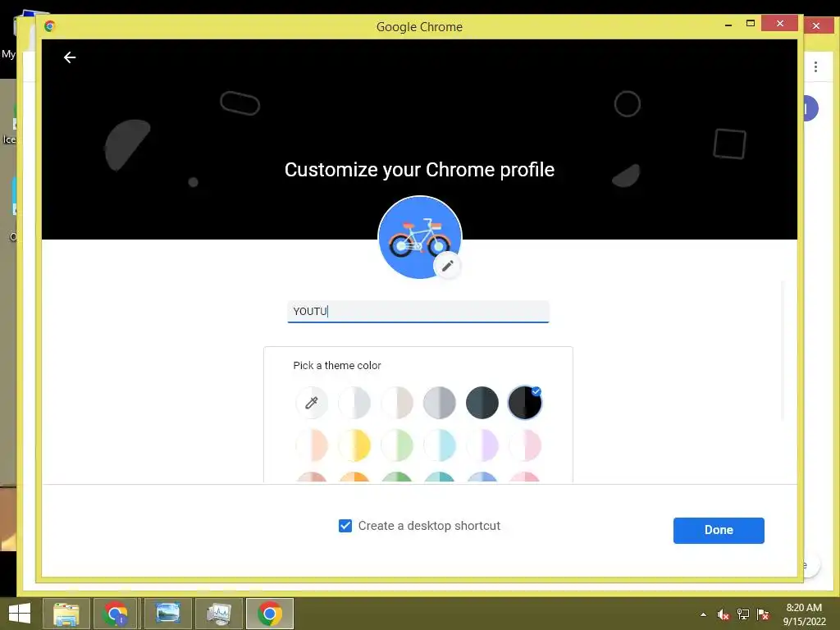Select the bicycle profile avatar
The image size is (840, 630).
coord(419,237)
